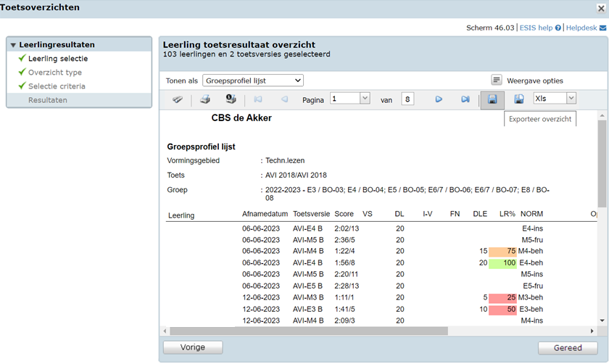Go to the first page of report
The height and width of the screenshot is (364, 609).
coord(258,99)
